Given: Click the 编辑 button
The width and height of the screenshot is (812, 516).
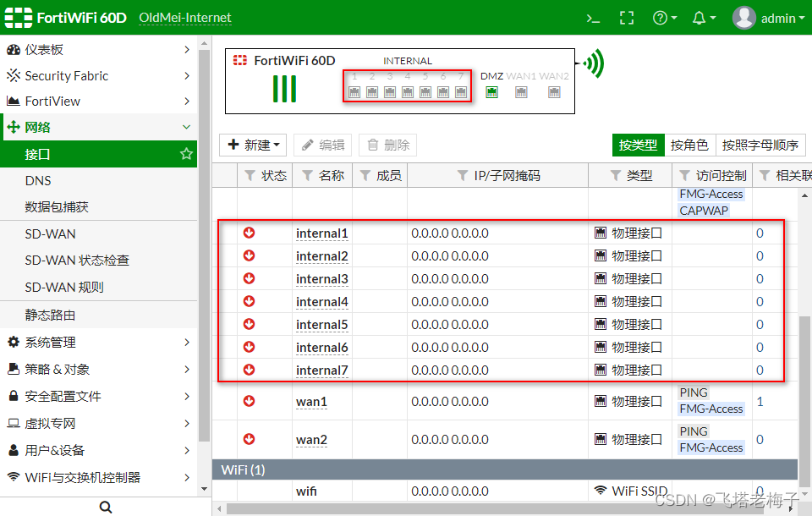Looking at the screenshot, I should pos(322,145).
